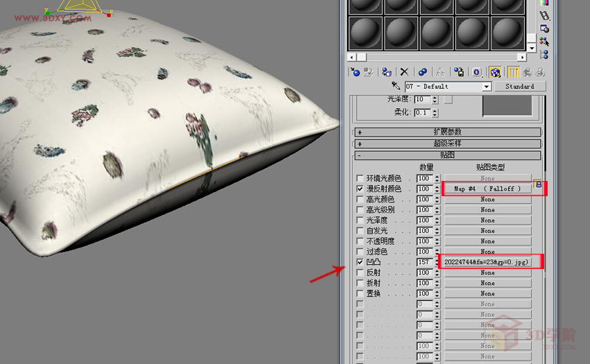Toggle Show Map in Viewport icon
This screenshot has height=364, width=590.
click(x=495, y=72)
